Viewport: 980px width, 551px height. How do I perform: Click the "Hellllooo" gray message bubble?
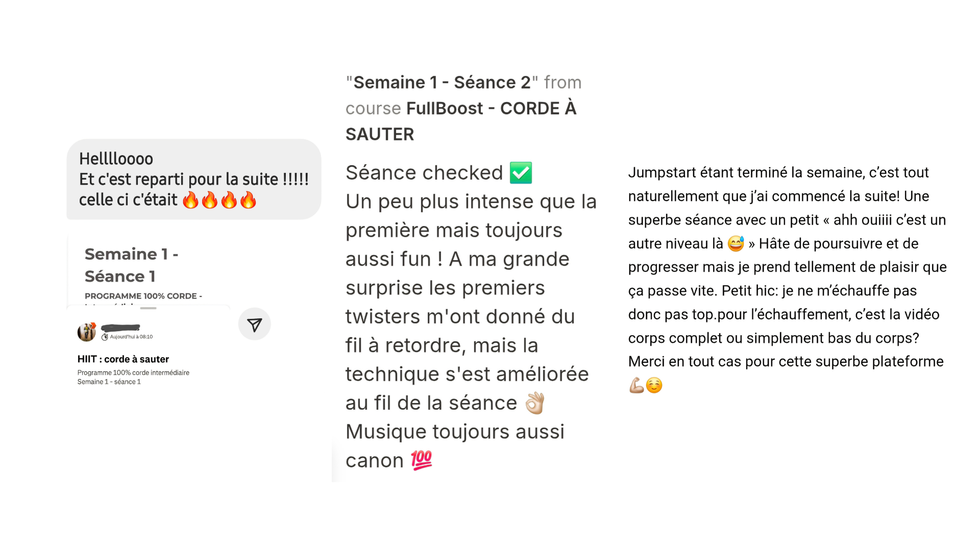pyautogui.click(x=194, y=179)
